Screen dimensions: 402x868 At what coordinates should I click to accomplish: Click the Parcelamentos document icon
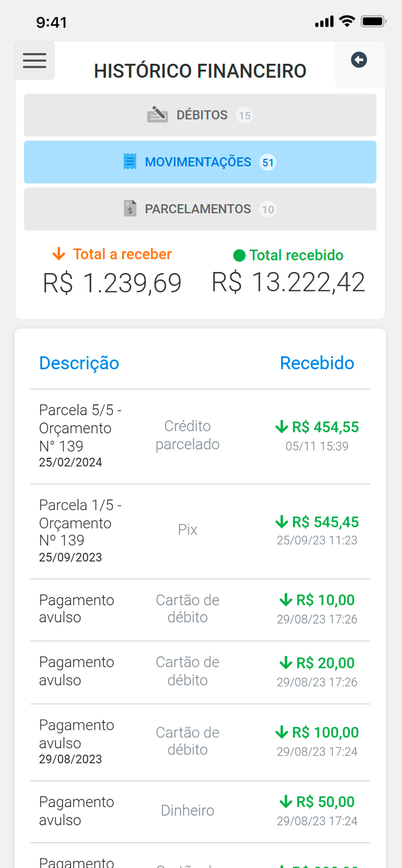coord(130,208)
